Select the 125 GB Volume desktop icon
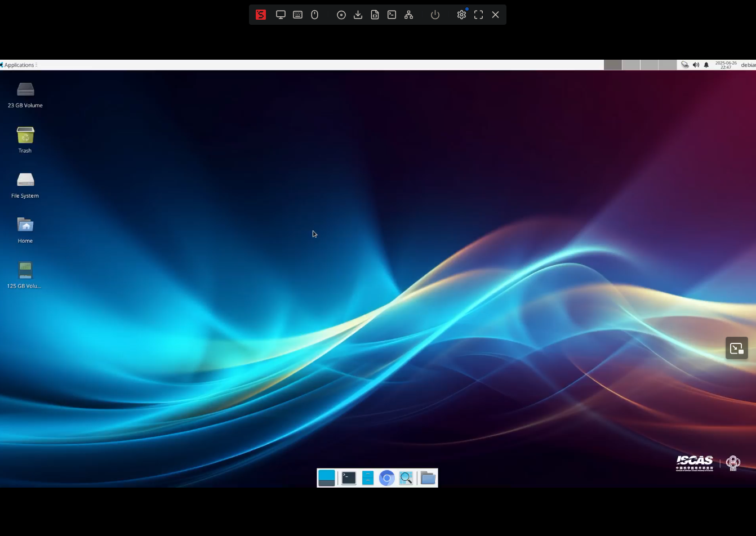756x536 pixels. [25, 275]
